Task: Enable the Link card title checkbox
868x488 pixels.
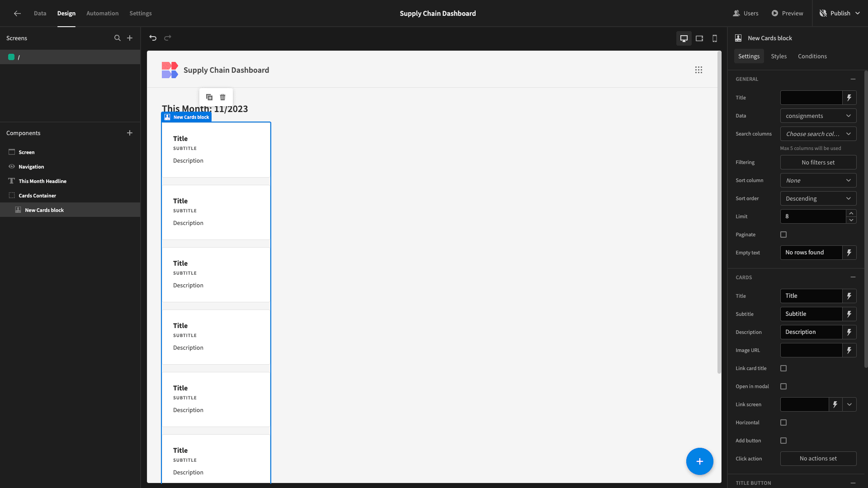Action: coord(784,368)
